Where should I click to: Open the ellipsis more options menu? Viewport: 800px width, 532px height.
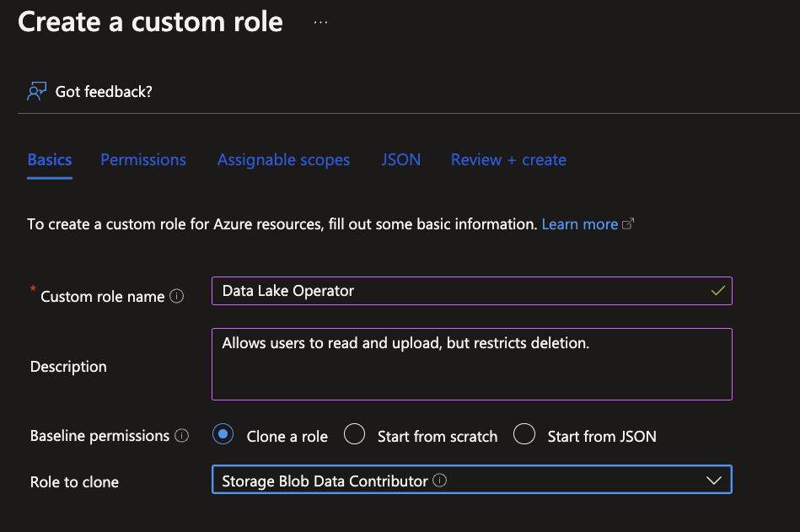coord(320,23)
